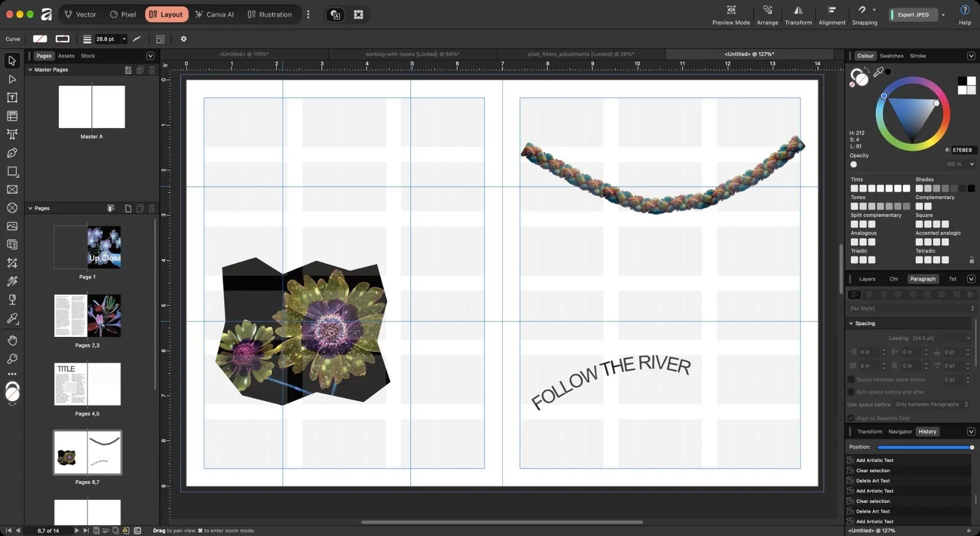Viewport: 980px width, 536px height.
Task: Open the Layers panel tab
Action: [x=867, y=279]
